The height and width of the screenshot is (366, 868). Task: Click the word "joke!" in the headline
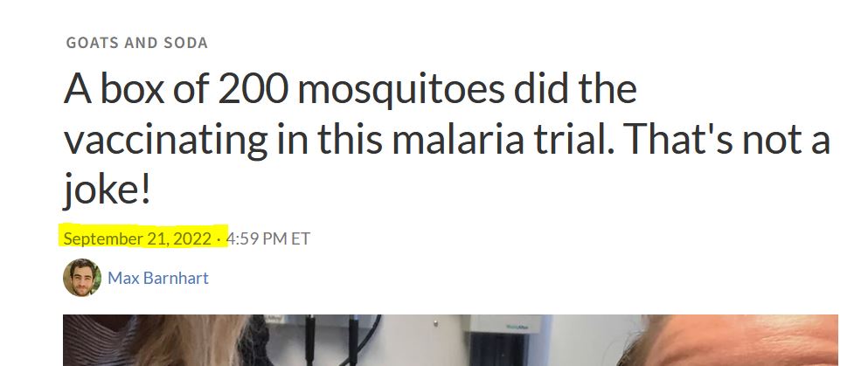pyautogui.click(x=107, y=190)
